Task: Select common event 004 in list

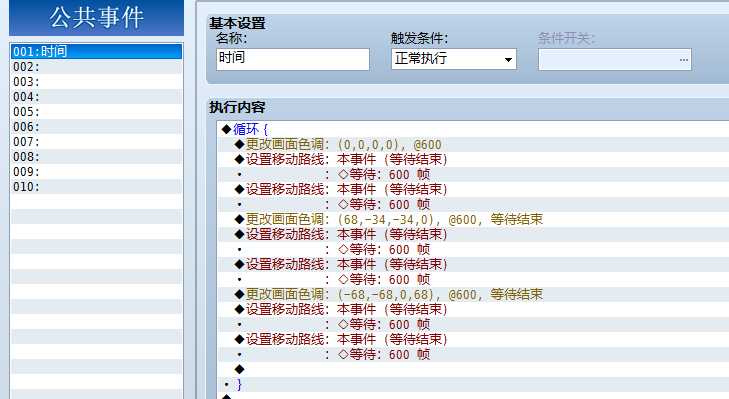Action: pos(96,96)
